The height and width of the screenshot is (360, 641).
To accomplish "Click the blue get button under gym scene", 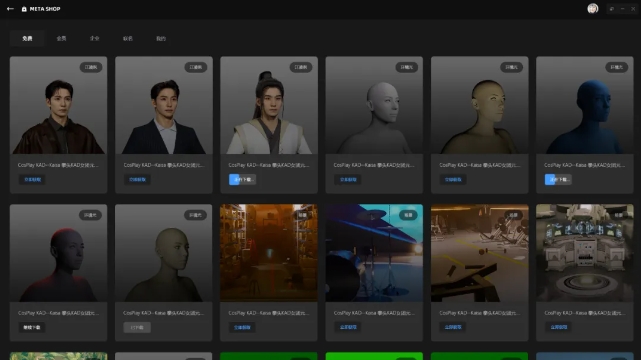I will (453, 327).
